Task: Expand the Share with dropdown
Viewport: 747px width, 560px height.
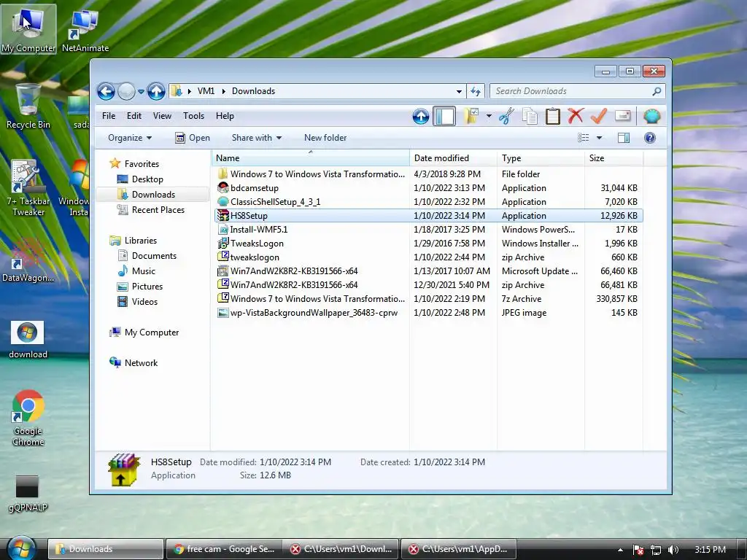Action: click(256, 138)
